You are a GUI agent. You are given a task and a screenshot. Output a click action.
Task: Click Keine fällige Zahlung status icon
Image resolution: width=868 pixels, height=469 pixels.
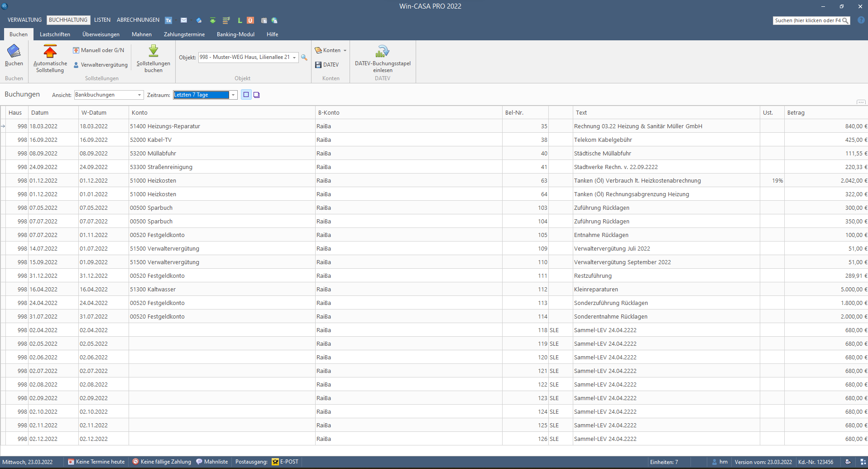(x=135, y=462)
